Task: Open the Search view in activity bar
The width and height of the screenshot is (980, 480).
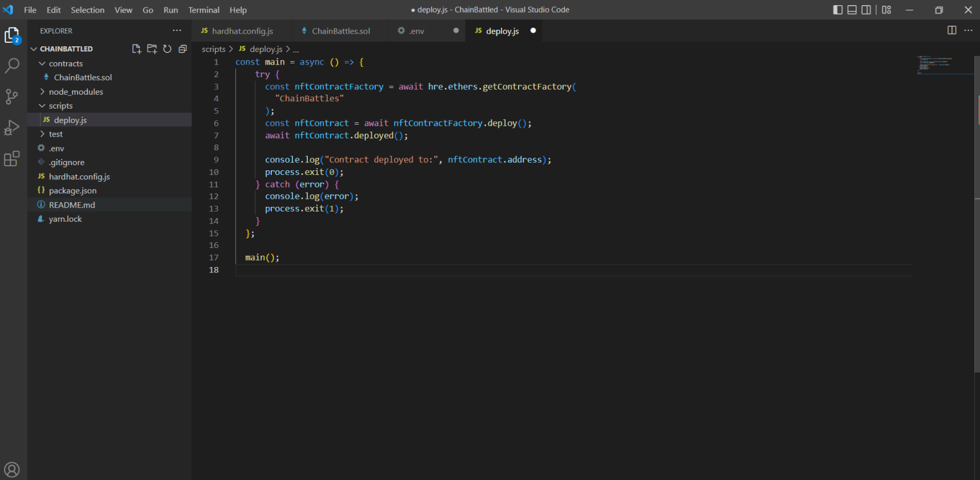Action: (x=12, y=66)
